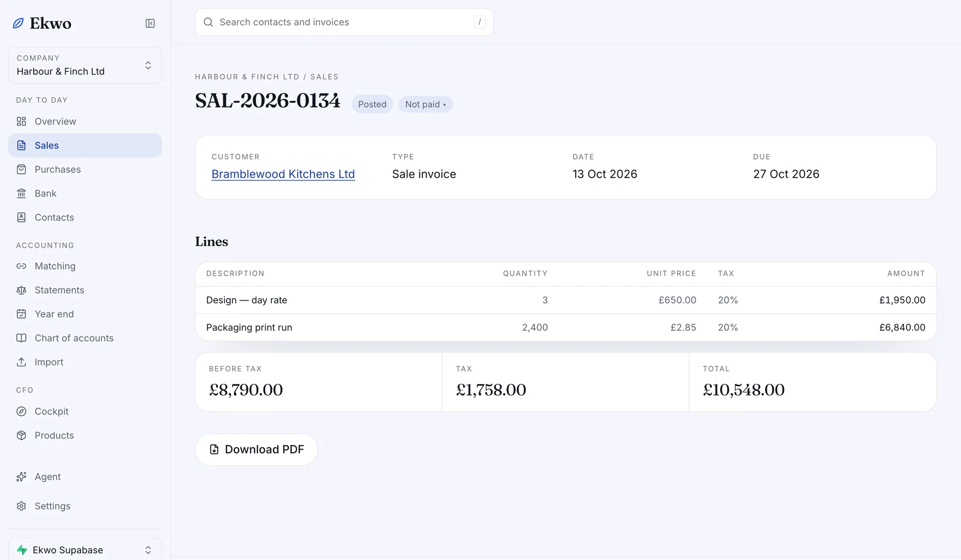The image size is (961, 560).
Task: Open Bramblewood Kitchens Ltd customer link
Action: pyautogui.click(x=283, y=174)
